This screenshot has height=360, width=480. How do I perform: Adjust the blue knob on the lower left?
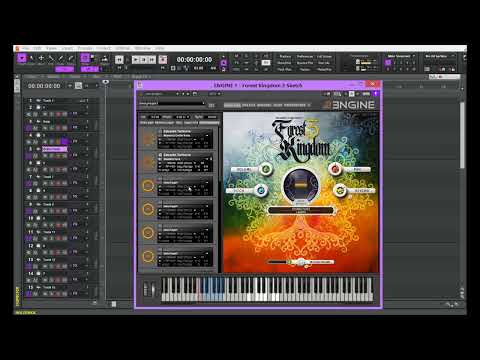click(x=261, y=190)
